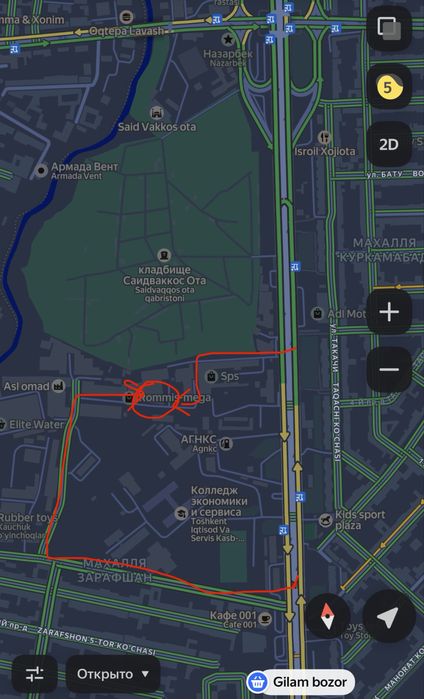Tap the traffic level 5 indicator
Screen dimensions: 424x699
389,87
